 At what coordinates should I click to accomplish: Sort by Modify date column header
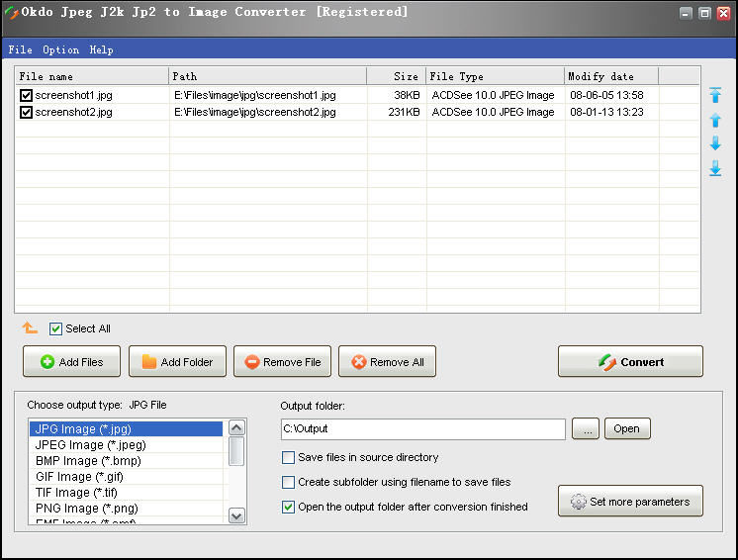[x=611, y=76]
